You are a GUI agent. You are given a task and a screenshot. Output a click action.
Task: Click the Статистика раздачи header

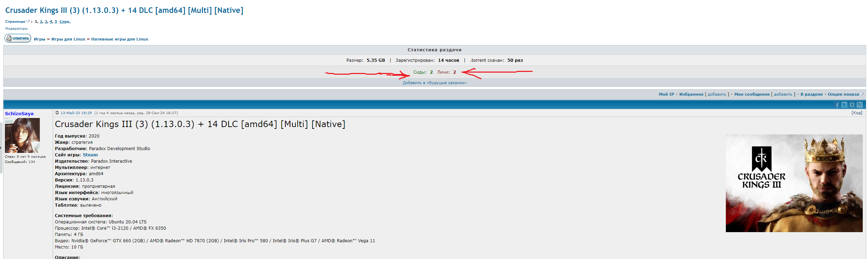(x=435, y=50)
